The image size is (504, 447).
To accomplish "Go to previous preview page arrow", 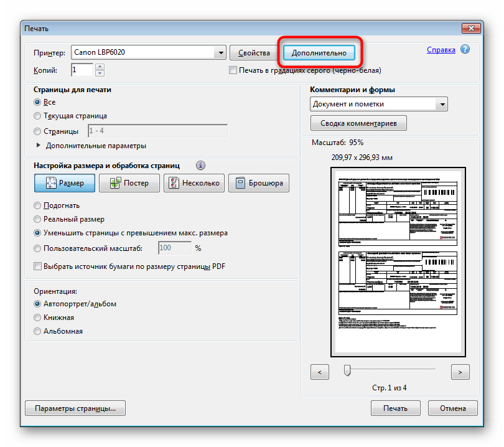I will (x=319, y=372).
